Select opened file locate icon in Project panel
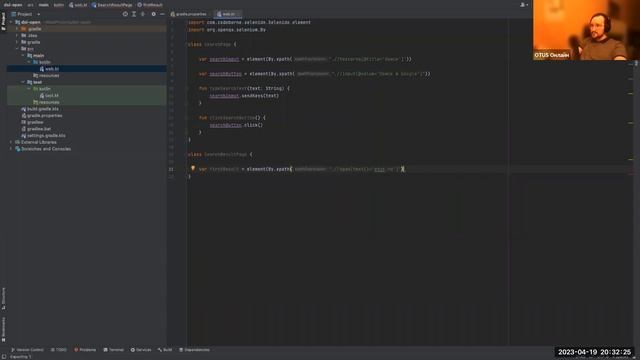Image resolution: width=640 pixels, height=360 pixels. tap(125, 14)
